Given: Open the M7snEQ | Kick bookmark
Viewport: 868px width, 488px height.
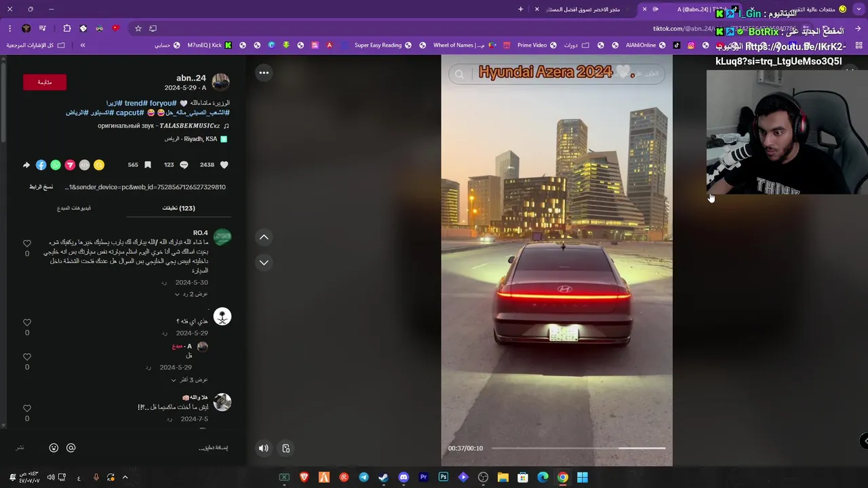Looking at the screenshot, I should click(210, 45).
